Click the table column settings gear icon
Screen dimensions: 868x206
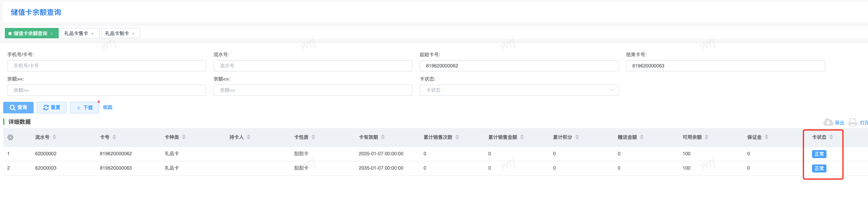10,137
